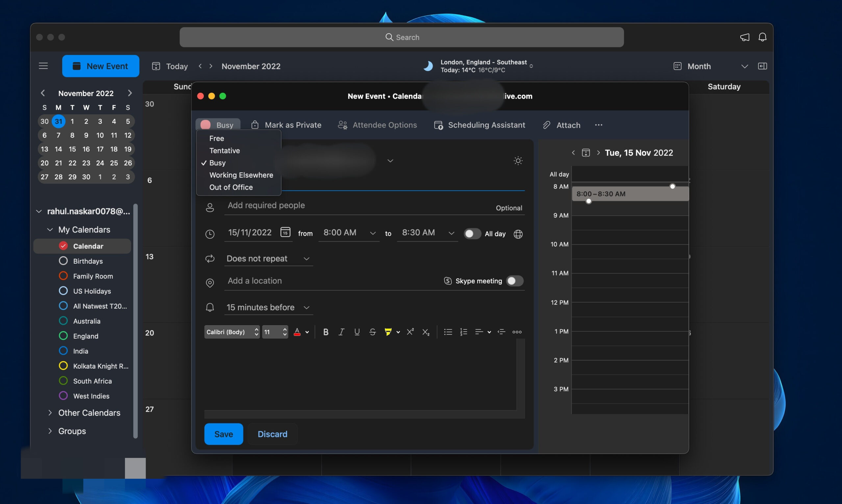The image size is (842, 504).
Task: Go to previous day in preview pane
Action: coord(573,153)
